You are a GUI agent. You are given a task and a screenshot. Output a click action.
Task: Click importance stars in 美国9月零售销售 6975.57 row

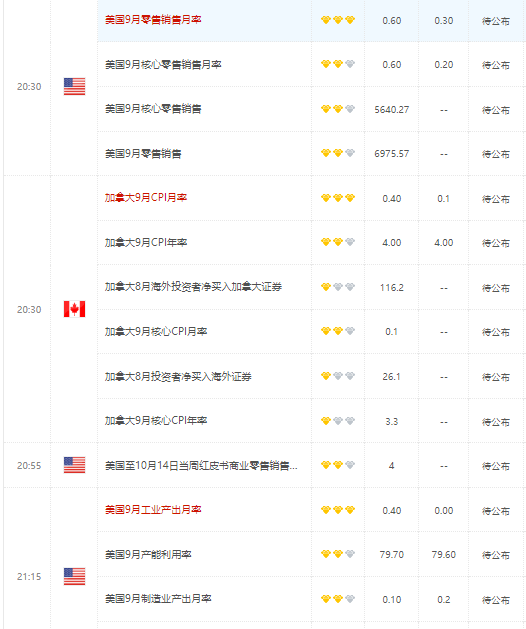coord(338,153)
